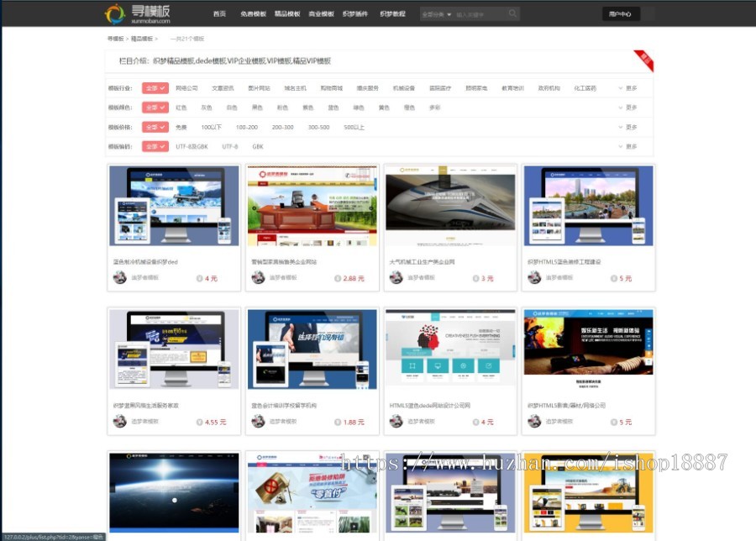756x541 pixels.
Task: Click author name beside the 1.88 元 price
Action: tap(283, 422)
